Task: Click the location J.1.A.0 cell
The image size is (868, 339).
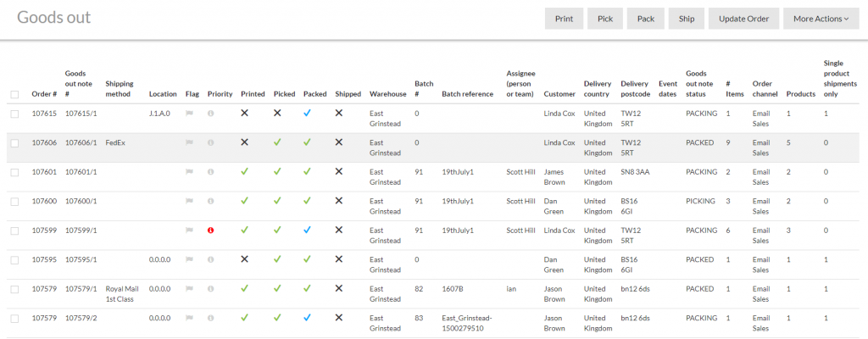Action: [160, 113]
